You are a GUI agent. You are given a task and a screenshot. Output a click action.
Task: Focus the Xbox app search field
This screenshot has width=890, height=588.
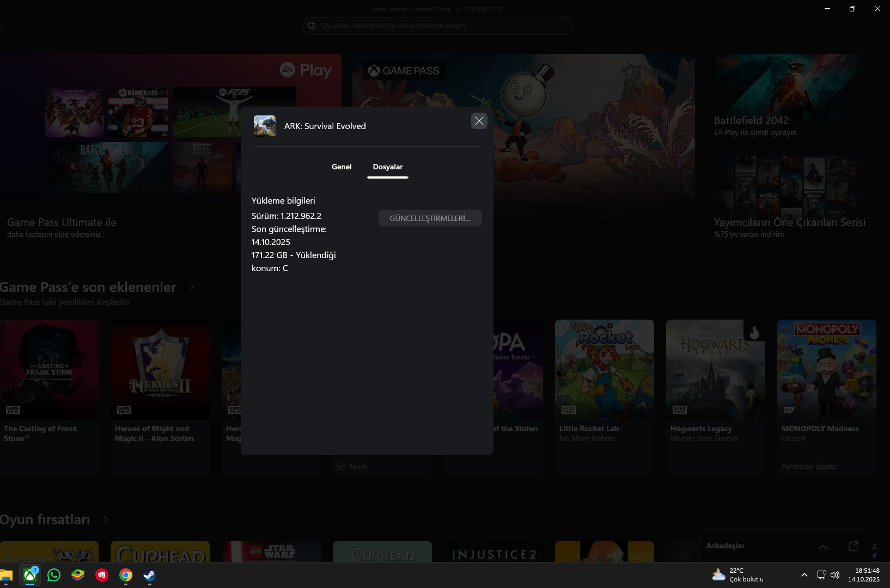click(438, 26)
